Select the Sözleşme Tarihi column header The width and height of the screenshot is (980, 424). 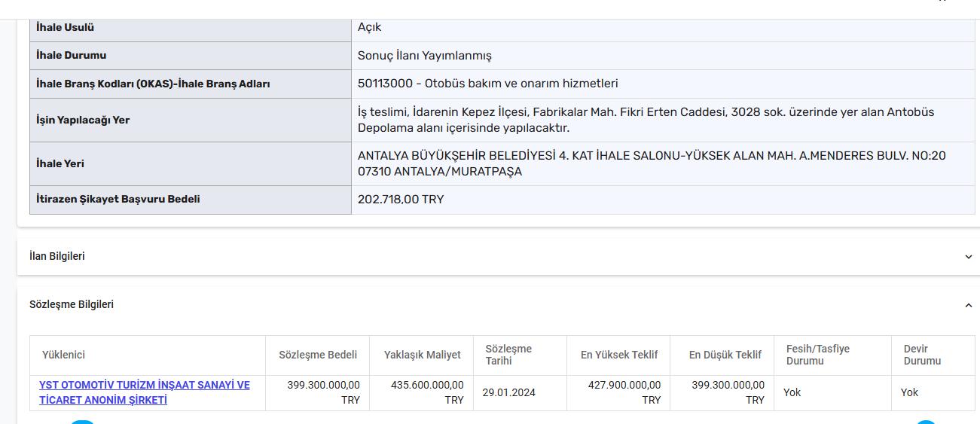508,355
